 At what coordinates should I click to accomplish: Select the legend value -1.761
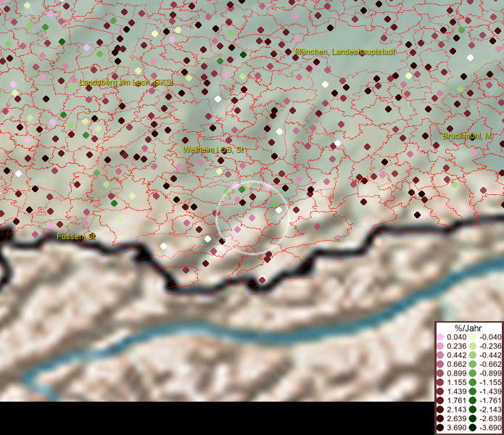pos(490,401)
